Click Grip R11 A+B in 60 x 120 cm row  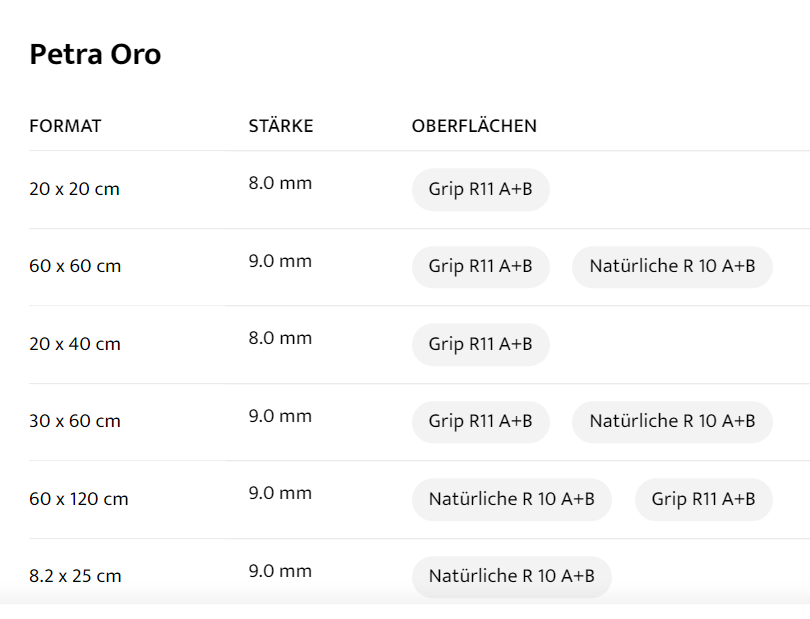click(703, 498)
